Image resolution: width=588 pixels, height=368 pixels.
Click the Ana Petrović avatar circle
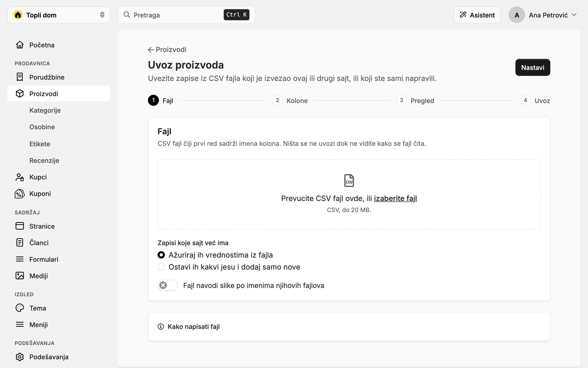(517, 15)
